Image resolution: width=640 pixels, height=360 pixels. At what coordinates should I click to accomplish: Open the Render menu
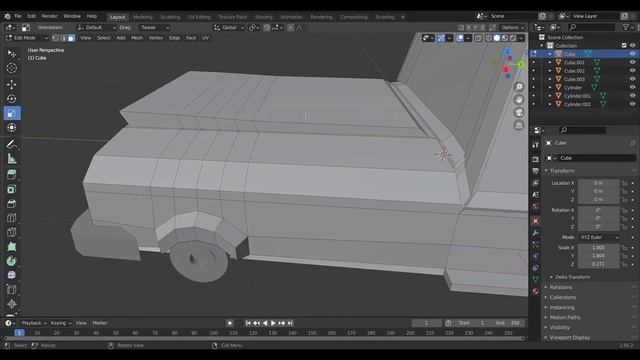pyautogui.click(x=49, y=16)
